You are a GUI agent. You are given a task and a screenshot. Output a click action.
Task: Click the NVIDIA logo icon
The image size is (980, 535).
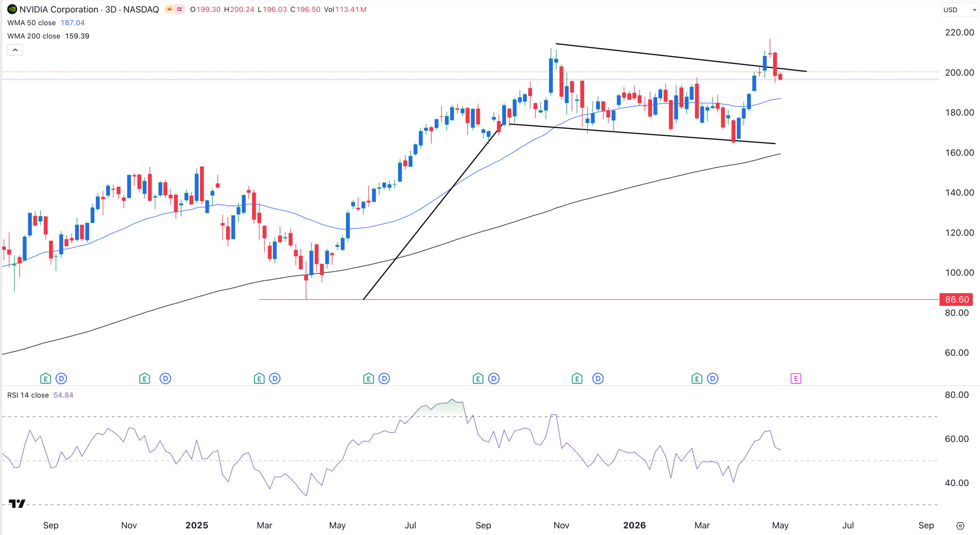(12, 9)
